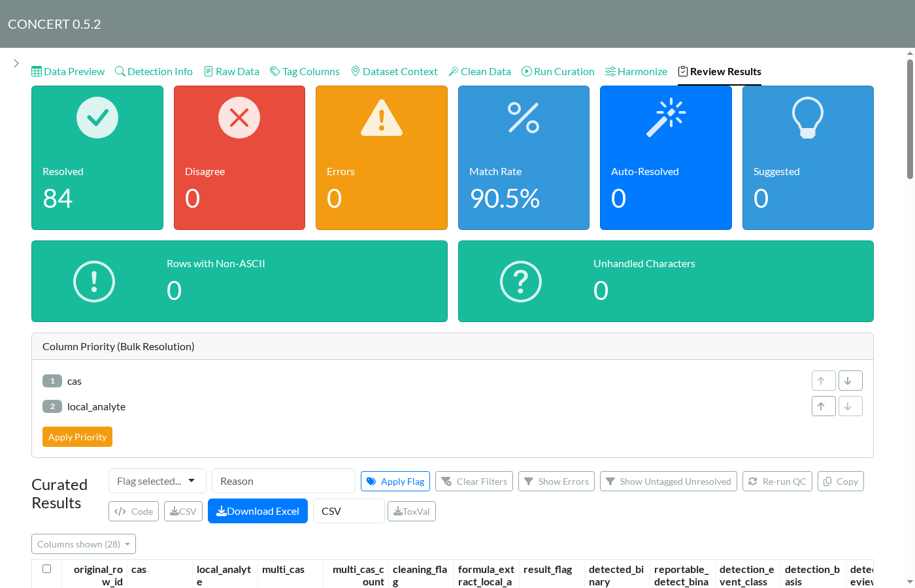Download results via CSV button
This screenshot has width=915, height=588.
(x=183, y=512)
